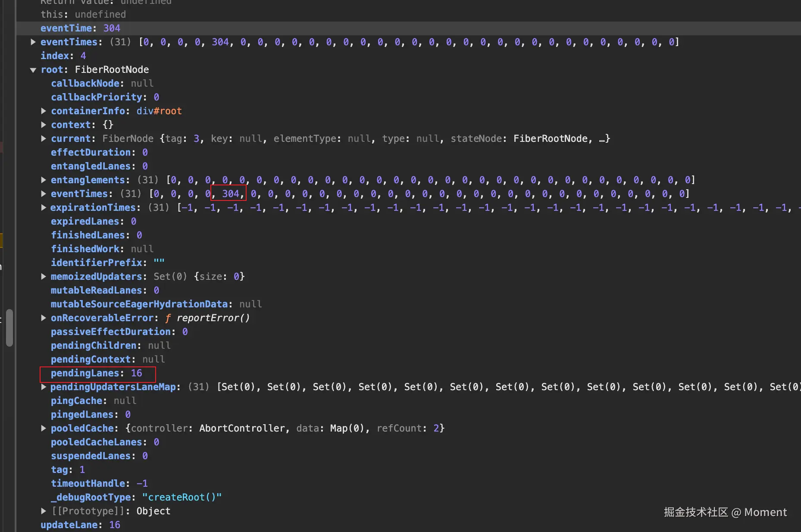Select the pooledCacheLanes property

coord(105,442)
